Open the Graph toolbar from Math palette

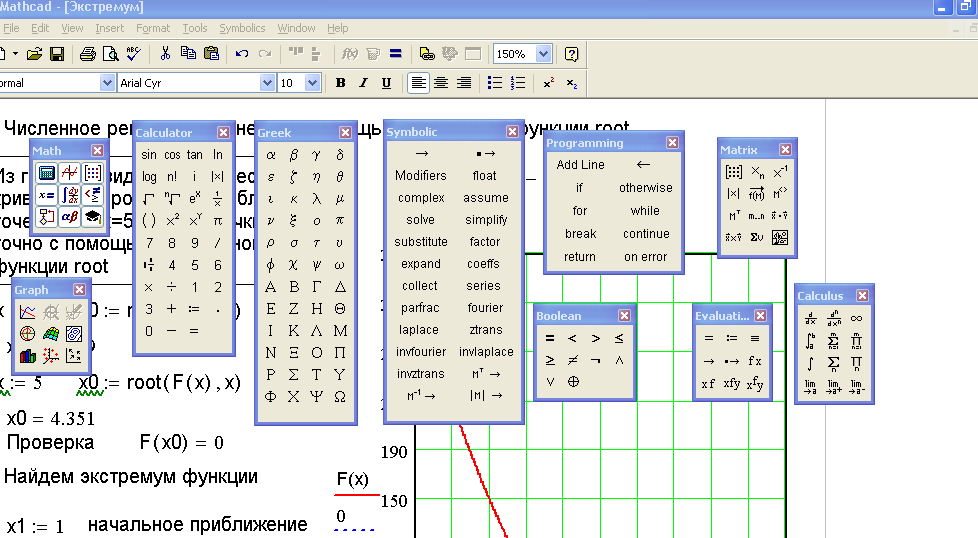pos(70,173)
